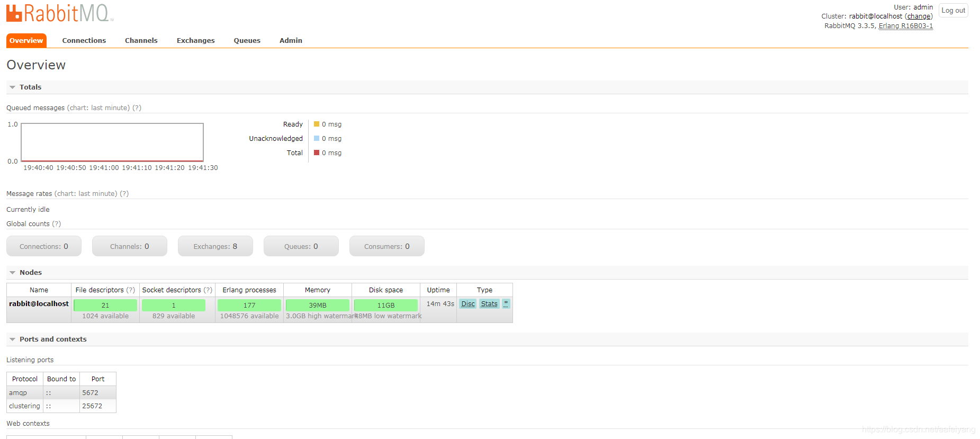980x439 pixels.
Task: Click the queued messages chart
Action: (112, 142)
